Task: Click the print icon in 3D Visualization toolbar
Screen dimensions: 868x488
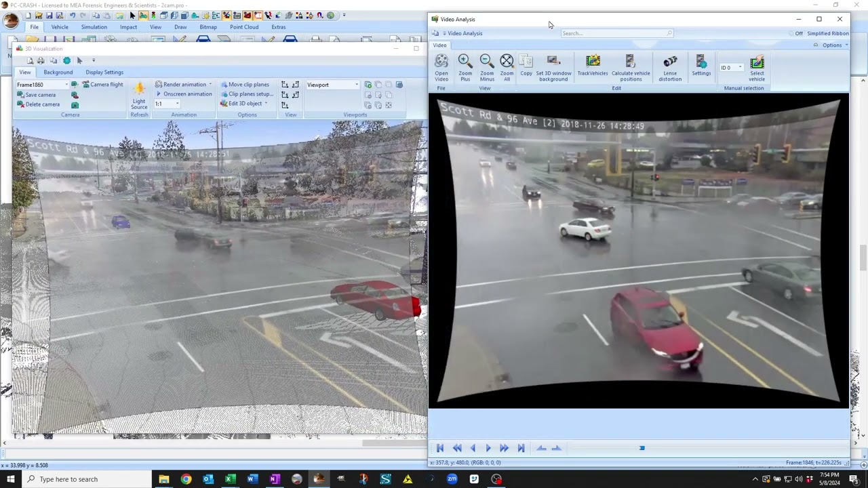Action: click(41, 60)
